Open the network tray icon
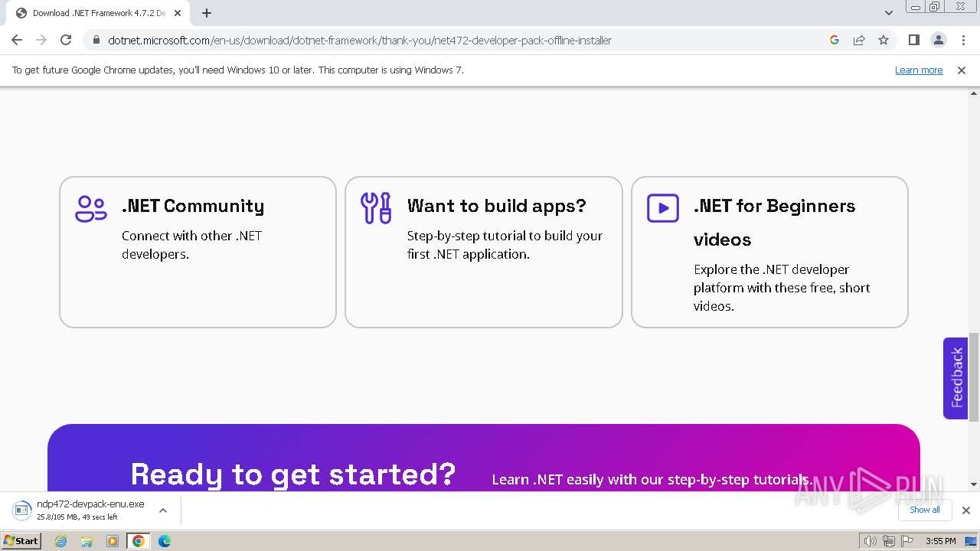This screenshot has height=551, width=980. click(x=889, y=541)
